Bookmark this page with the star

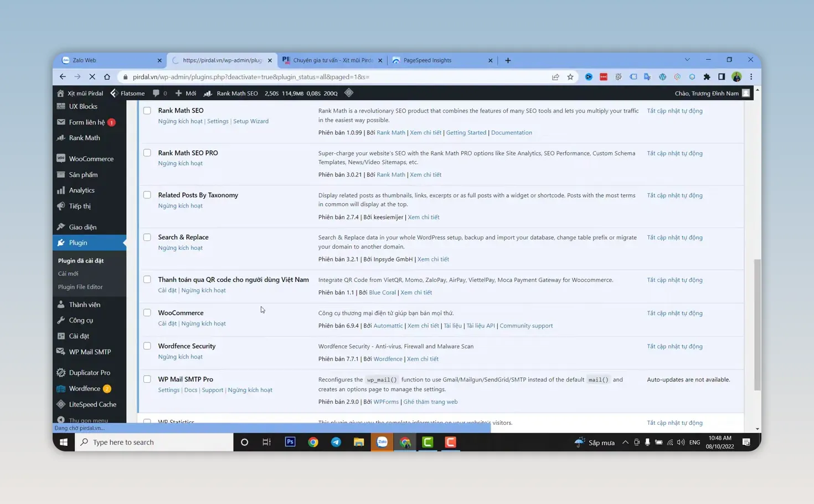[570, 77]
